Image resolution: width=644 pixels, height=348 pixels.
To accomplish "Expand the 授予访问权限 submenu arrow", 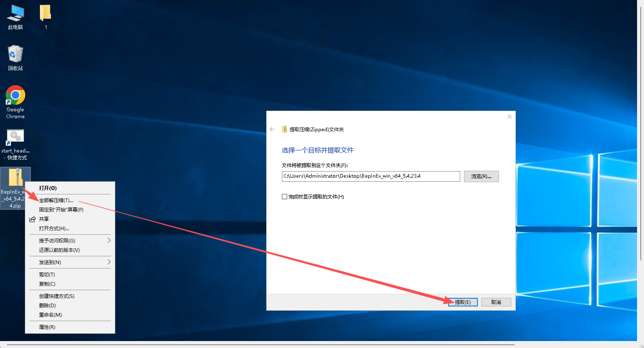I will coord(109,240).
